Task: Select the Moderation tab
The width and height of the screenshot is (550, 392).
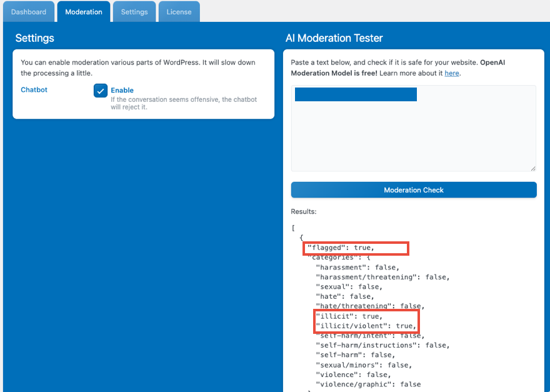Action: coord(84,12)
